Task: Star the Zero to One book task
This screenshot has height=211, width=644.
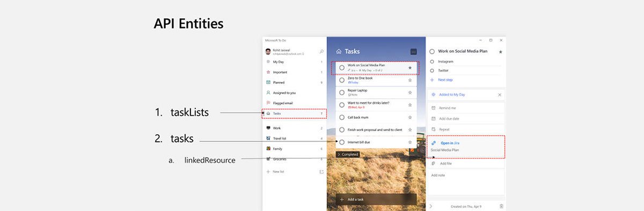Action: [410, 80]
